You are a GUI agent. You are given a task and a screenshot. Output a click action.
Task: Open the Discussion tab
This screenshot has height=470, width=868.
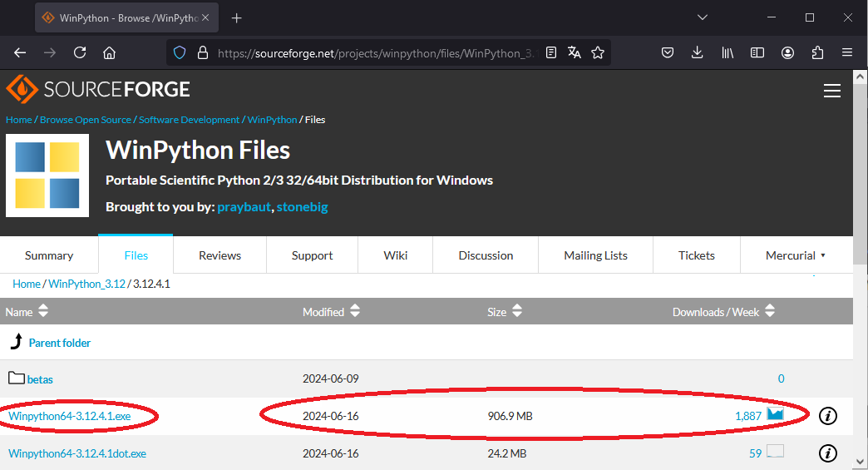tap(486, 255)
